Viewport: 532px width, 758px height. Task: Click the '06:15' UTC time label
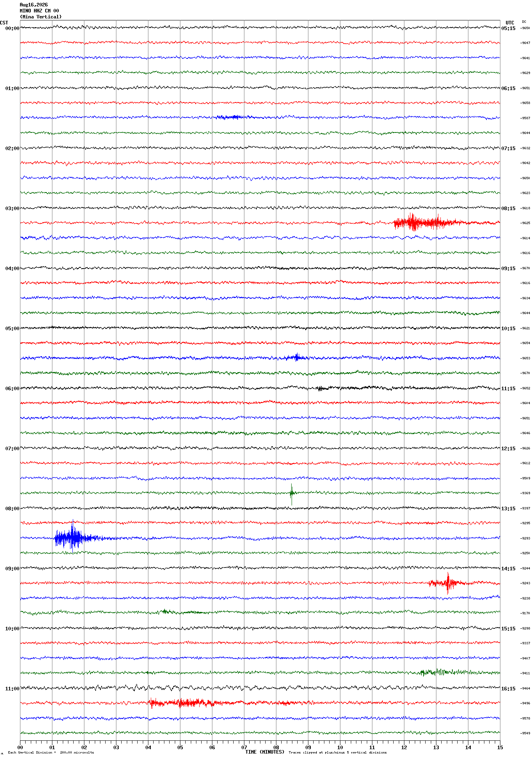click(508, 88)
